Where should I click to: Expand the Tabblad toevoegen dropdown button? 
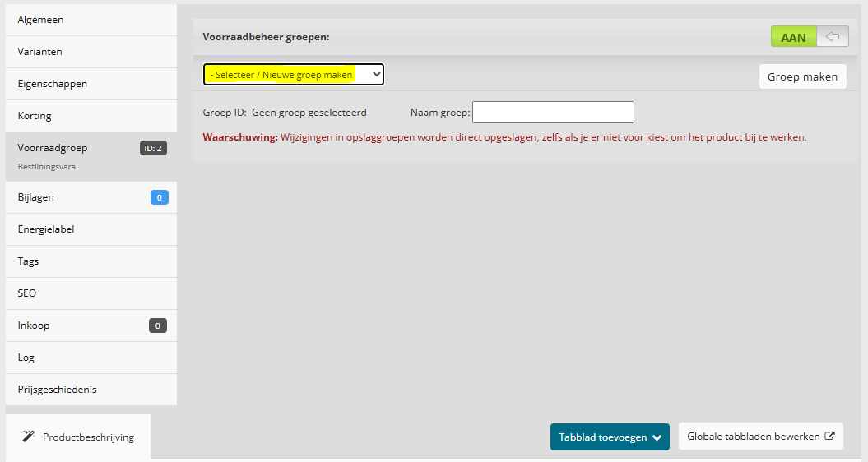(610, 437)
